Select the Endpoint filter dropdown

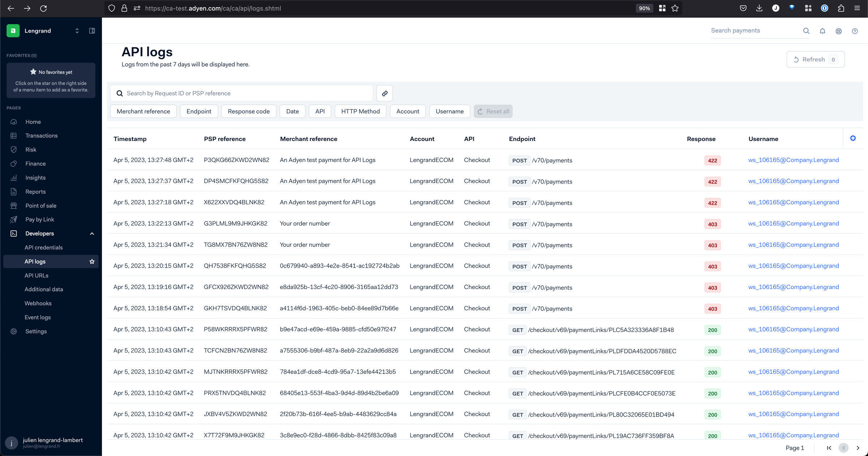[x=199, y=111]
